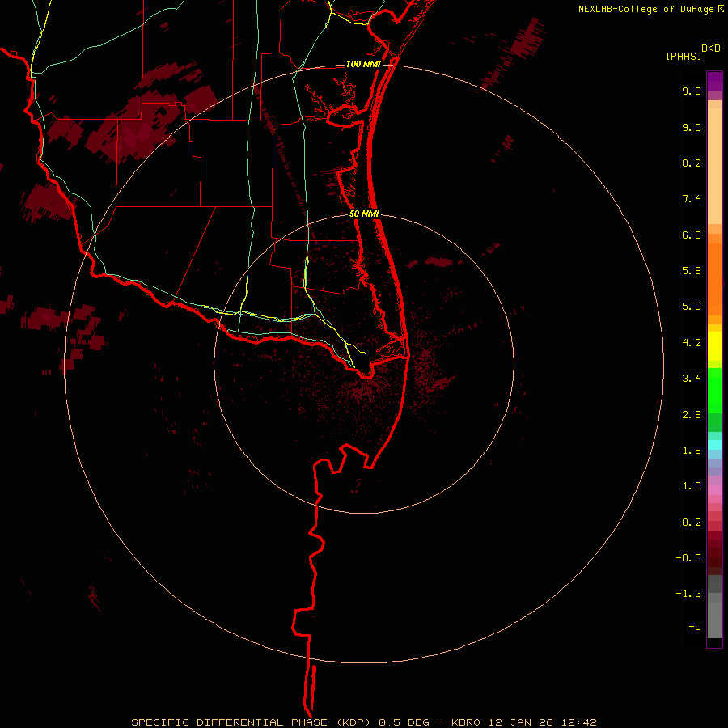Image resolution: width=728 pixels, height=728 pixels.
Task: Click the 50 NMI range ring label
Action: click(x=365, y=214)
